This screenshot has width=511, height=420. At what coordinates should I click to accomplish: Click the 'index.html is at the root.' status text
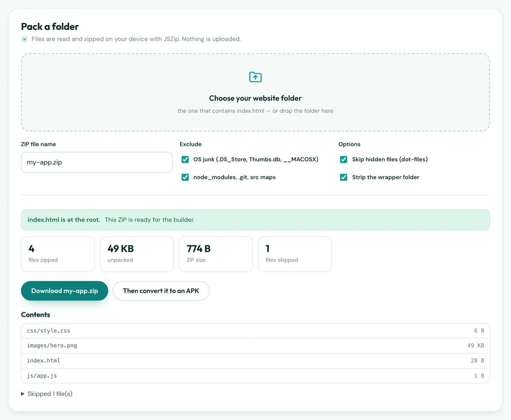(64, 220)
